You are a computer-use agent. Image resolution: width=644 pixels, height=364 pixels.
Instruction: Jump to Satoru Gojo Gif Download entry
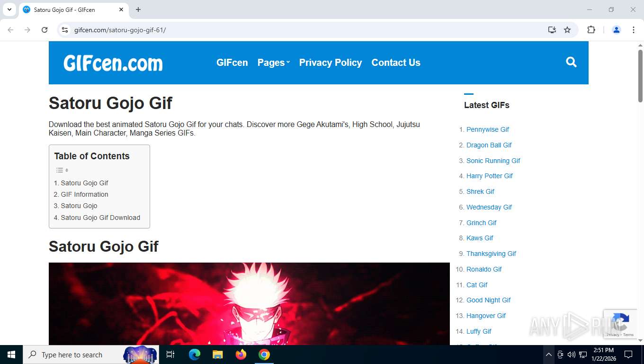(97, 218)
